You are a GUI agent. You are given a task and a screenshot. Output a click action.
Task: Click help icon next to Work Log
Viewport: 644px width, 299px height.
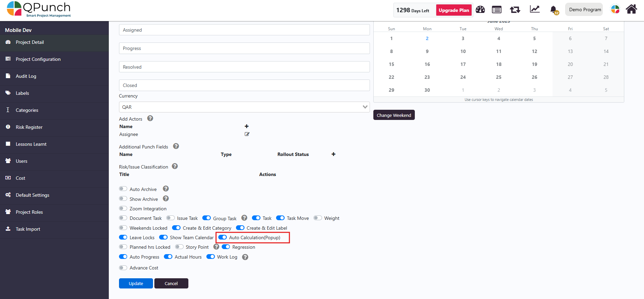point(245,257)
